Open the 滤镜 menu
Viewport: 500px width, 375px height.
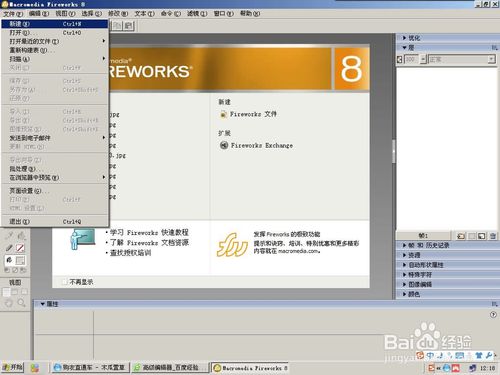pyautogui.click(x=197, y=14)
